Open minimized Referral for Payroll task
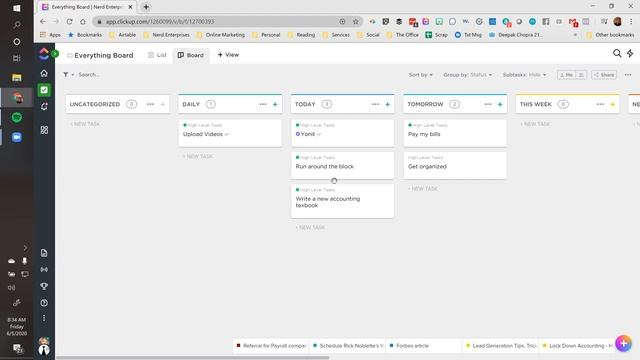The width and height of the screenshot is (640, 360). (271, 346)
